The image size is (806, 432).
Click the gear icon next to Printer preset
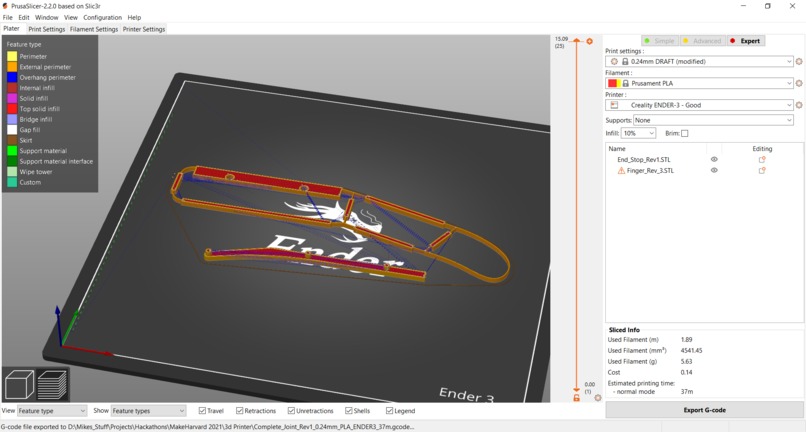pyautogui.click(x=799, y=105)
